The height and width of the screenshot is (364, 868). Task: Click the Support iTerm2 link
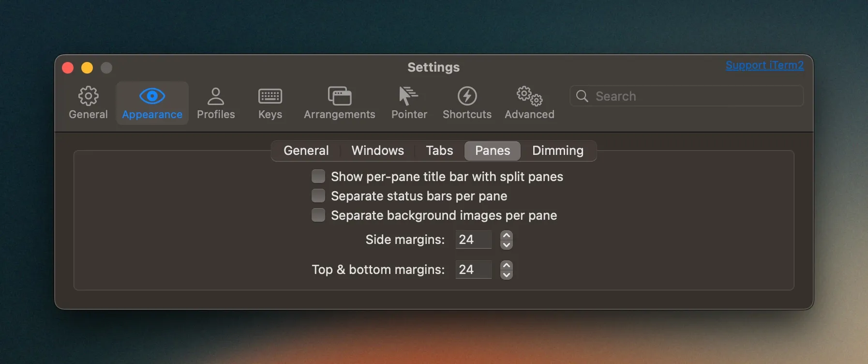[764, 65]
